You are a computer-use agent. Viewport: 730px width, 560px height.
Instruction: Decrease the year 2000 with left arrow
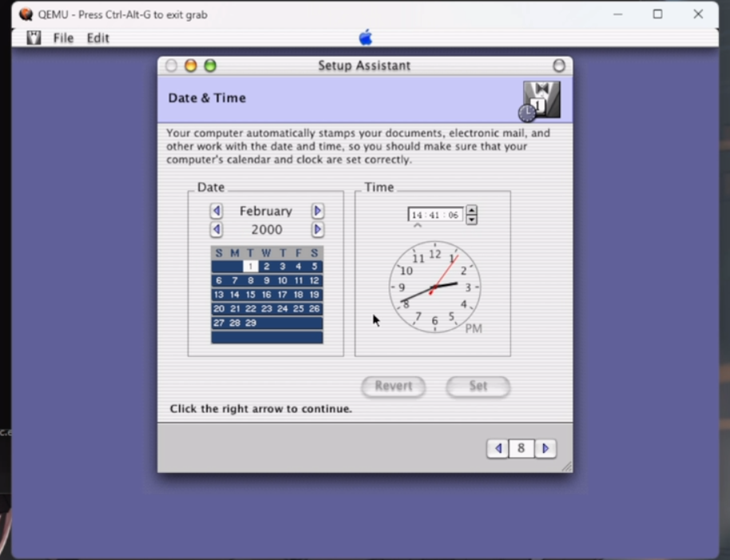(216, 230)
